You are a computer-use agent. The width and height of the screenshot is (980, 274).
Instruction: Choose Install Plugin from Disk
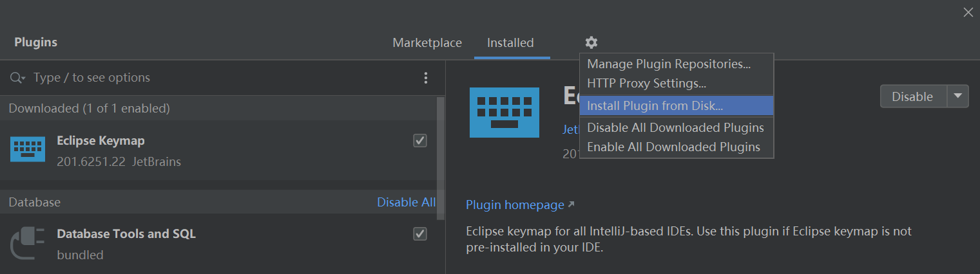coord(676,106)
